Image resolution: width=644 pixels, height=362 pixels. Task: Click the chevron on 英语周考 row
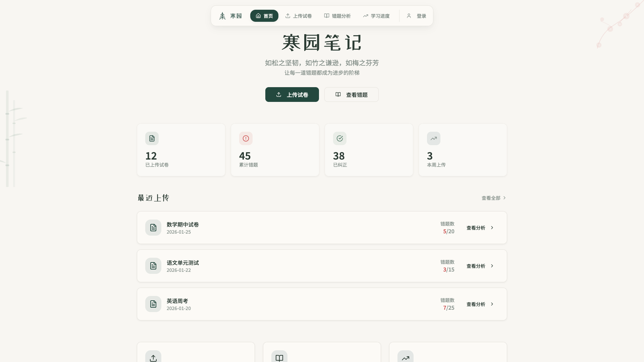pos(492,304)
